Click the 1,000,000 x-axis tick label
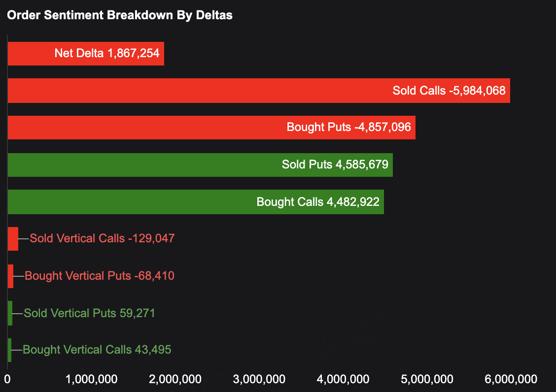The width and height of the screenshot is (556, 392). (91, 379)
